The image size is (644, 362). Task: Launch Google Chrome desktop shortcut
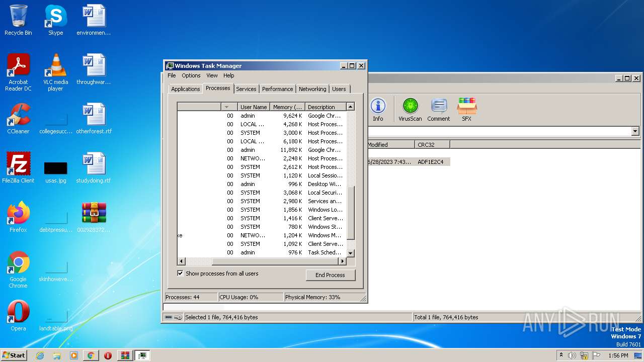[x=18, y=269]
